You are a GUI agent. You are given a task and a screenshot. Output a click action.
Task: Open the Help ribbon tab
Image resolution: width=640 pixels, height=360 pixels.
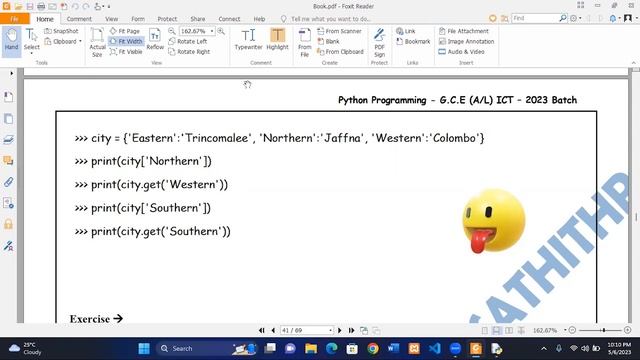coord(259,19)
